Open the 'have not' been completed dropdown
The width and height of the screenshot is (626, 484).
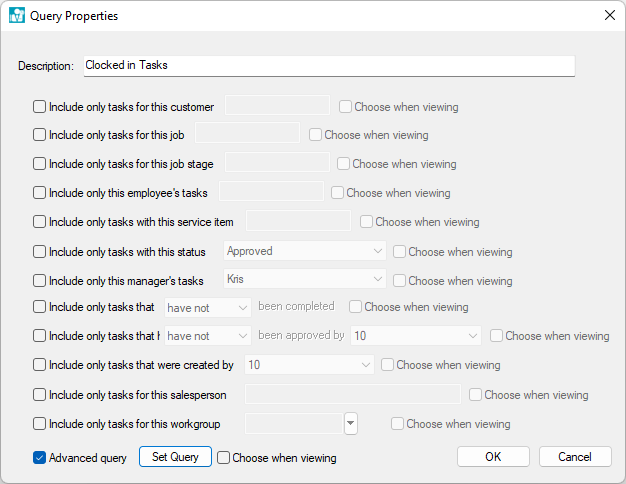208,308
